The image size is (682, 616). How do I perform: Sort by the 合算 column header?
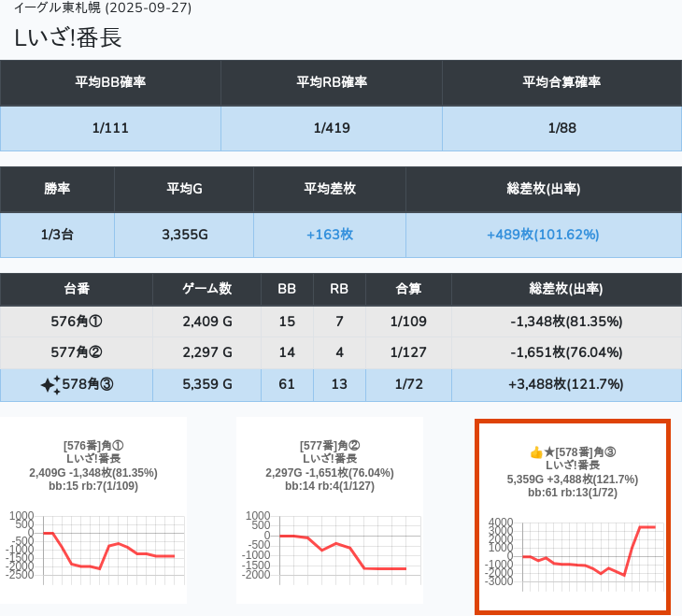[x=409, y=289]
